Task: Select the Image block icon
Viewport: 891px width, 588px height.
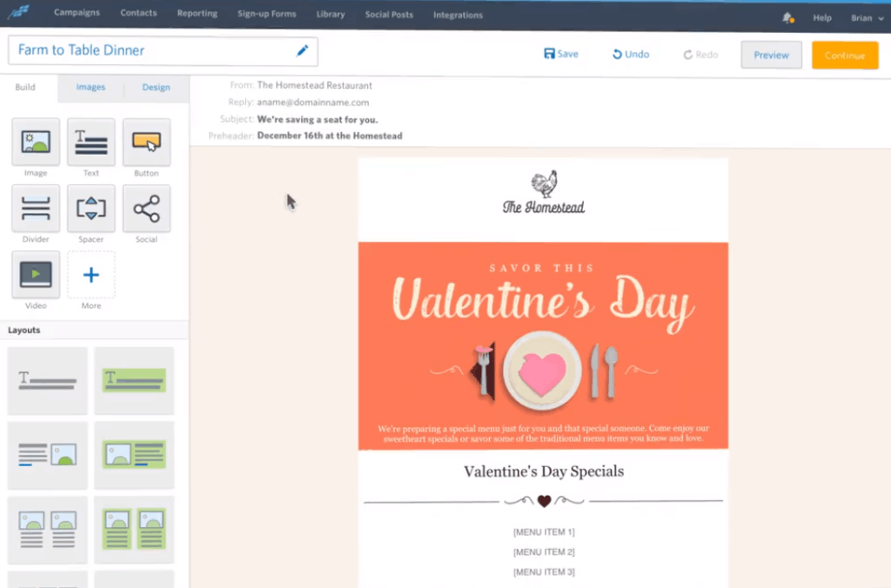Action: (x=36, y=142)
